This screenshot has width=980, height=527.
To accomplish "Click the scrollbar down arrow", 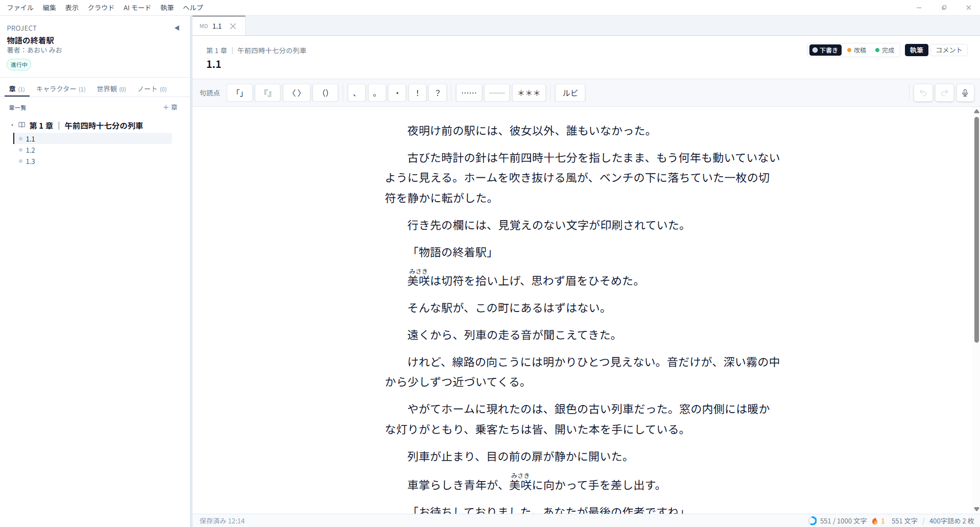I will [x=976, y=509].
